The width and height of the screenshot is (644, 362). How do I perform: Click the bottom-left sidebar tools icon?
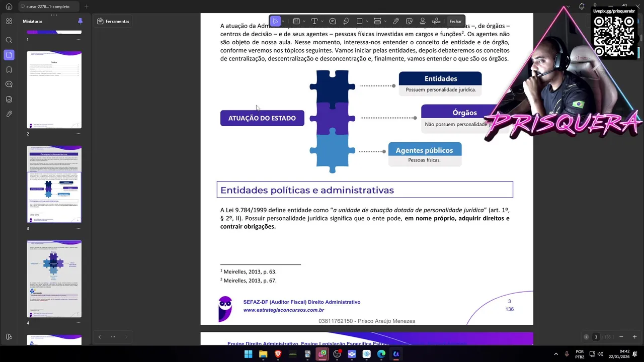click(9, 337)
